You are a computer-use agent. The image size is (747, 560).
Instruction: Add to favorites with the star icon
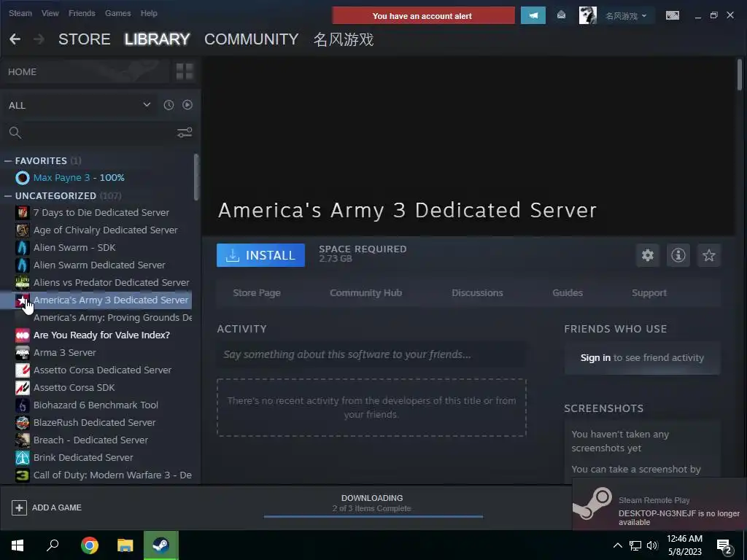click(x=709, y=255)
